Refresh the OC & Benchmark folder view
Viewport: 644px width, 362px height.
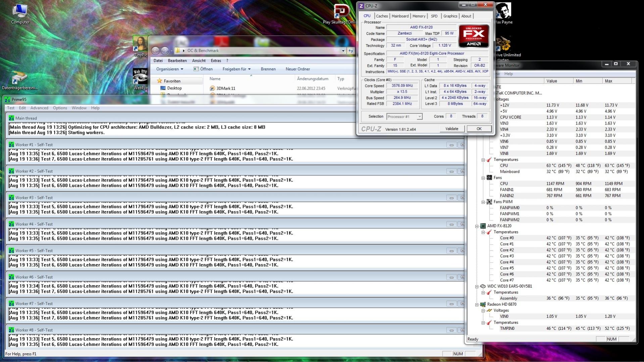[351, 51]
